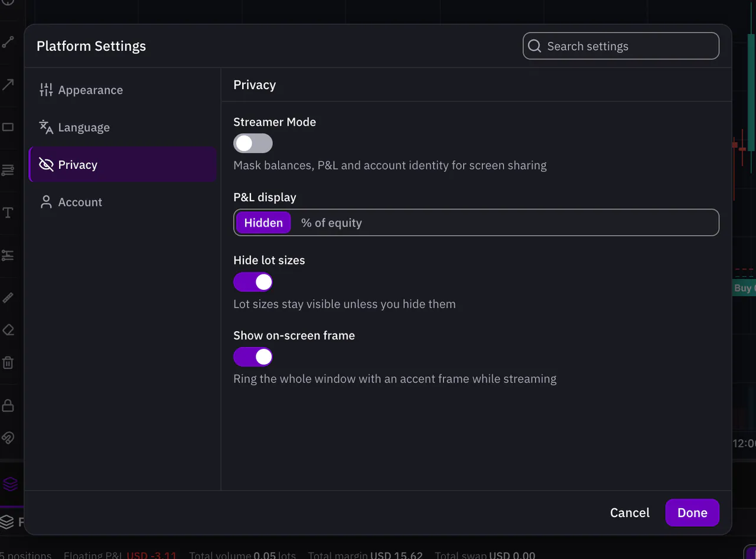756x559 pixels.
Task: Select the horizontal levels drawing tool
Action: [8, 170]
